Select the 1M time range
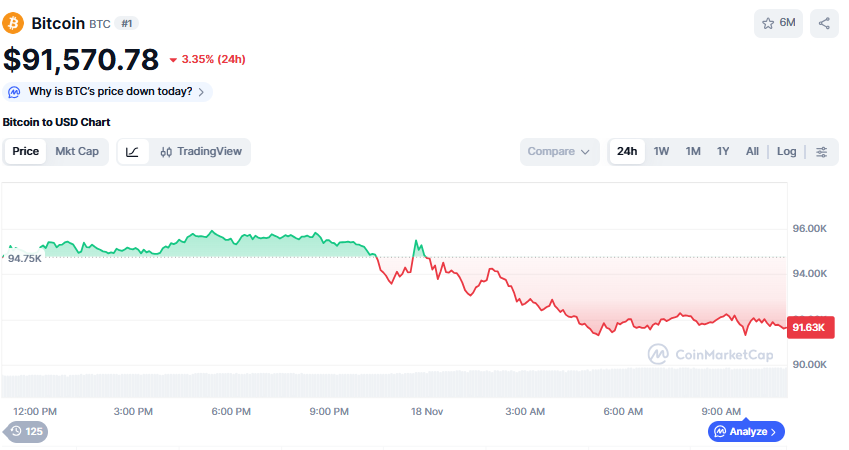The height and width of the screenshot is (450, 849). (x=693, y=152)
